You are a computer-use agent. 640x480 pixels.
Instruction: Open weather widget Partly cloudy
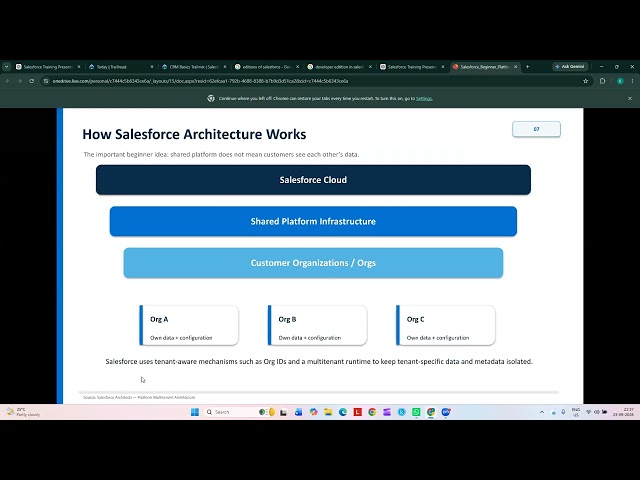tap(23, 412)
